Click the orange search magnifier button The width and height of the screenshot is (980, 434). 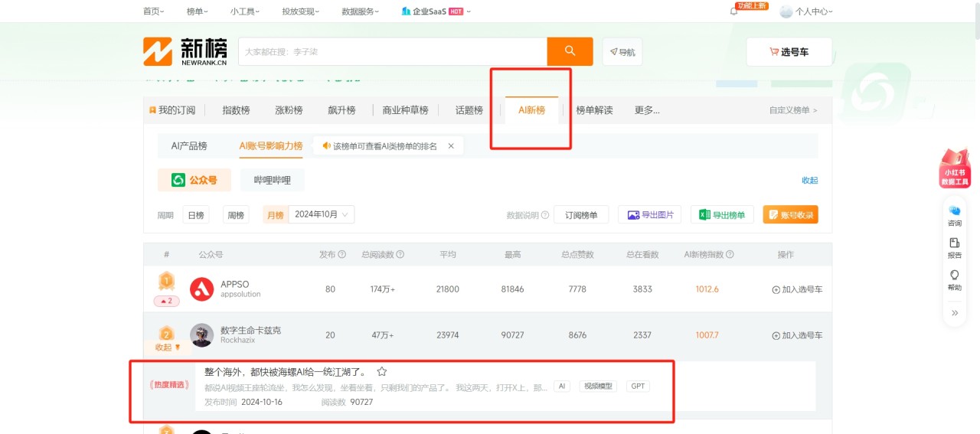coord(570,51)
